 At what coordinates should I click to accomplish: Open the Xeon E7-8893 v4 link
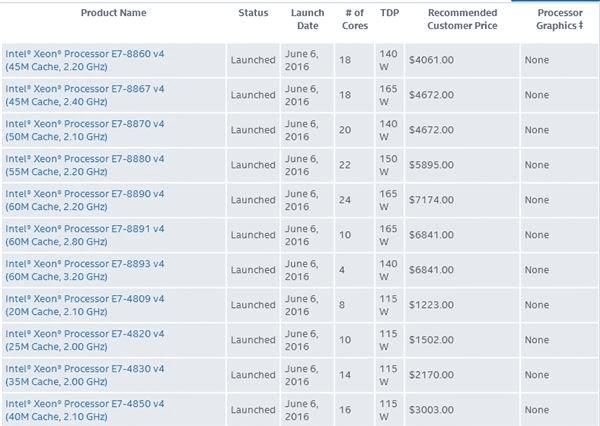(83, 263)
